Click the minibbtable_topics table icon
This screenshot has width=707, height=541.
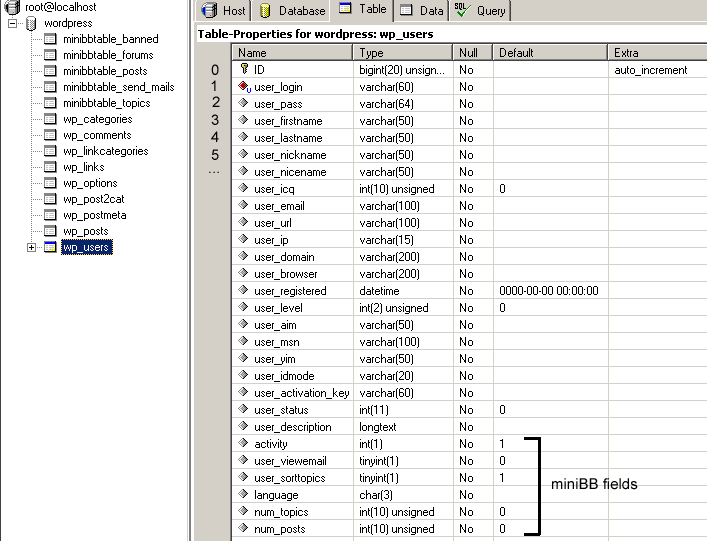(x=50, y=103)
